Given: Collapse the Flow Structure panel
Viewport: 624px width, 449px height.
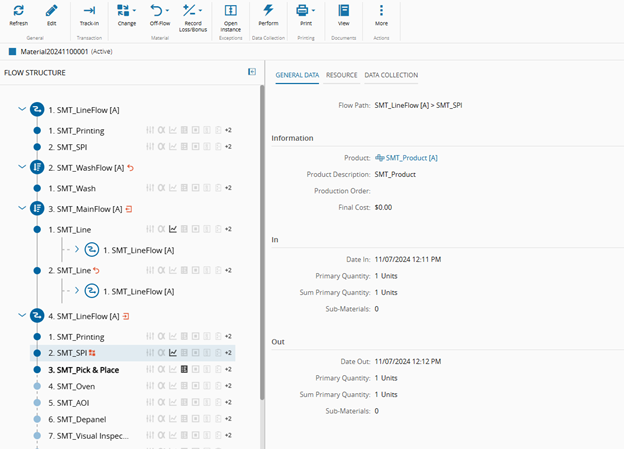Looking at the screenshot, I should tap(252, 72).
